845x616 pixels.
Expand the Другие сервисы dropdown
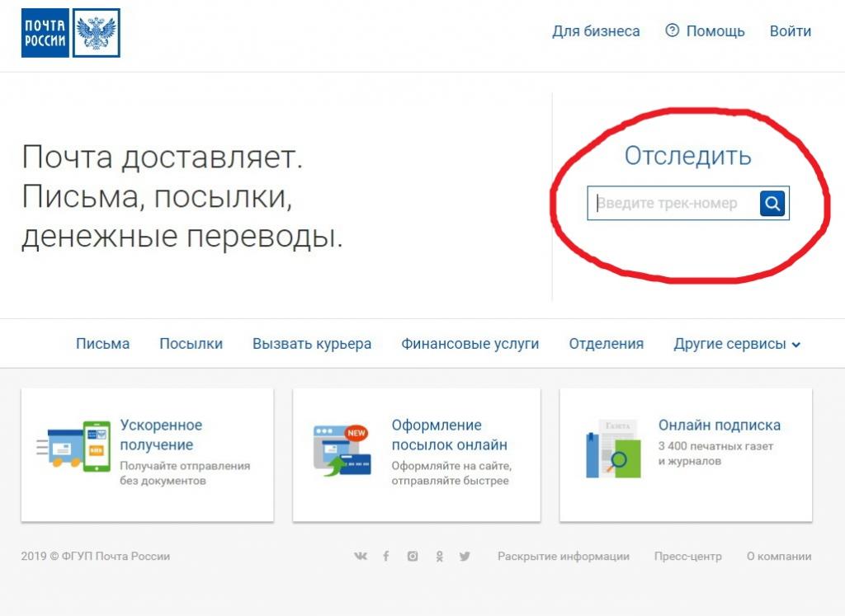tap(737, 344)
